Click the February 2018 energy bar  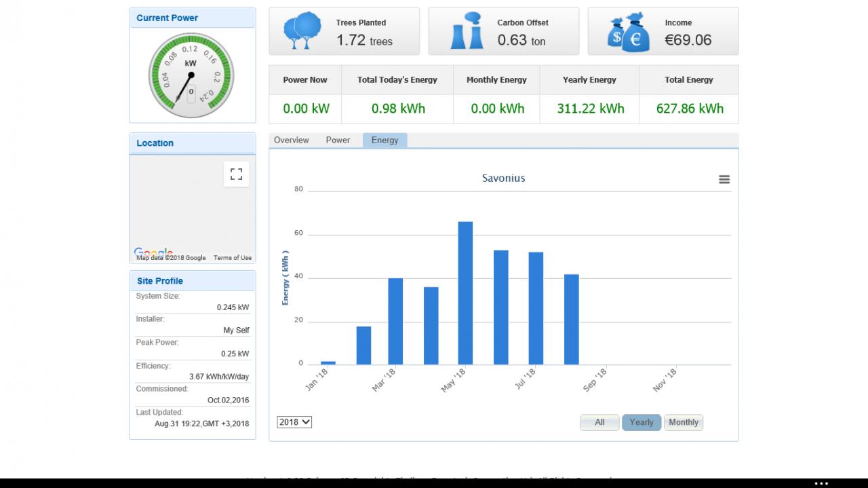coord(363,345)
